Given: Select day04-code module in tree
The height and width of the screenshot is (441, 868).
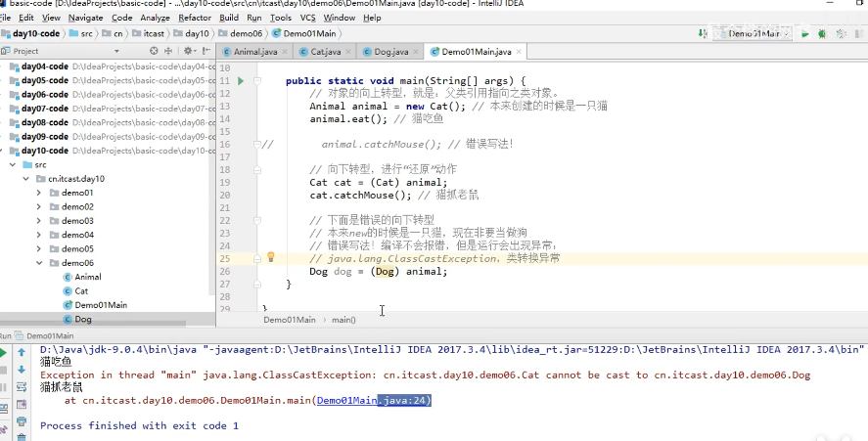Looking at the screenshot, I should 45,66.
